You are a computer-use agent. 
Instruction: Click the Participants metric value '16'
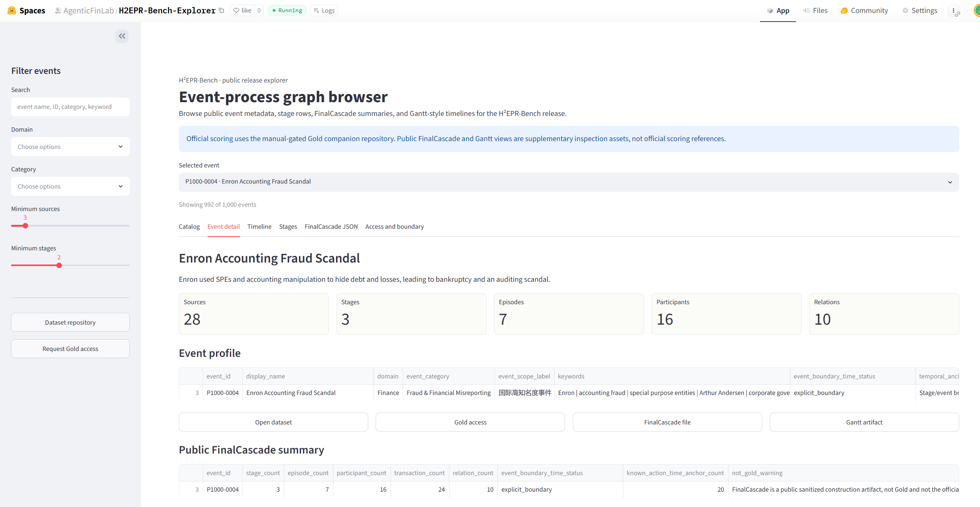pyautogui.click(x=665, y=320)
